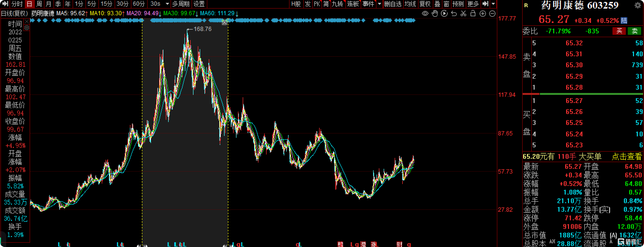The image size is (644, 247).
Task: Toggle the 连板 indicator
Action: coord(353,4)
